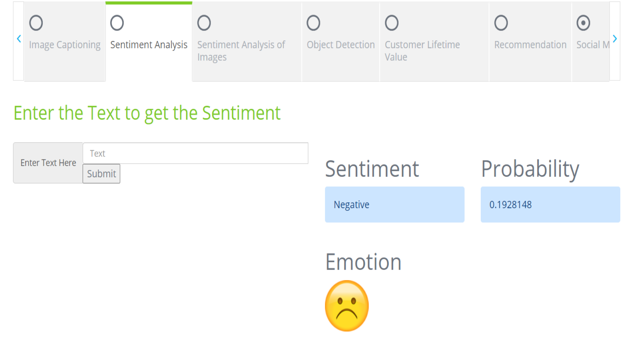Click the Social Media circle icon

(x=583, y=23)
